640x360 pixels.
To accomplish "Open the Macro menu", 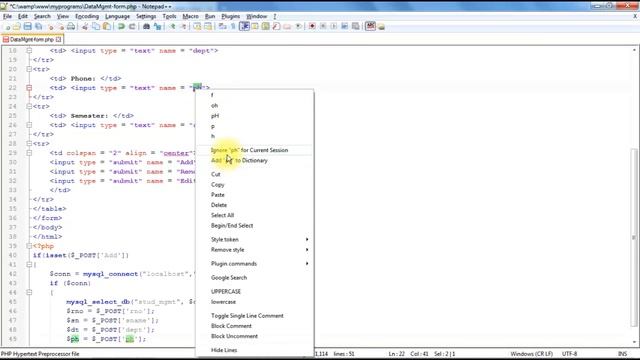I will pyautogui.click(x=190, y=16).
